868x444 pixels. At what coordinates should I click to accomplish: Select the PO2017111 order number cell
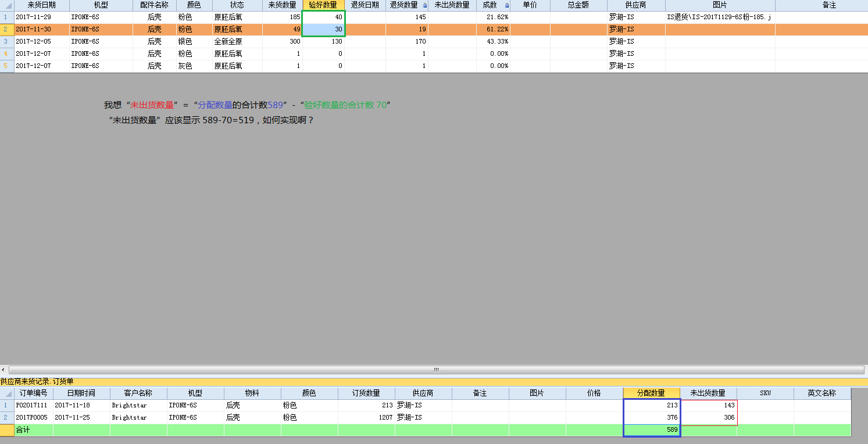click(x=33, y=405)
